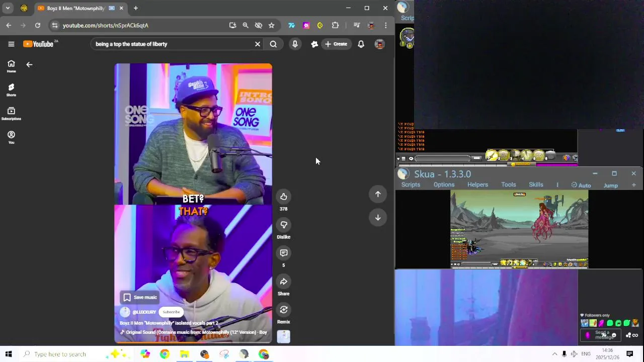Click the Chrome media control icon
This screenshot has height=362, width=644.
tap(357, 25)
